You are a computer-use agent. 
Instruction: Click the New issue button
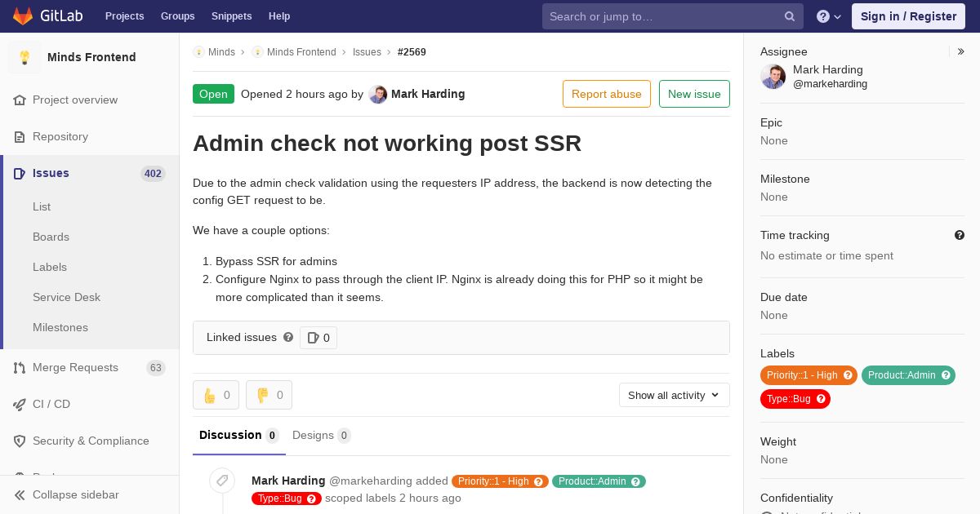coord(694,94)
